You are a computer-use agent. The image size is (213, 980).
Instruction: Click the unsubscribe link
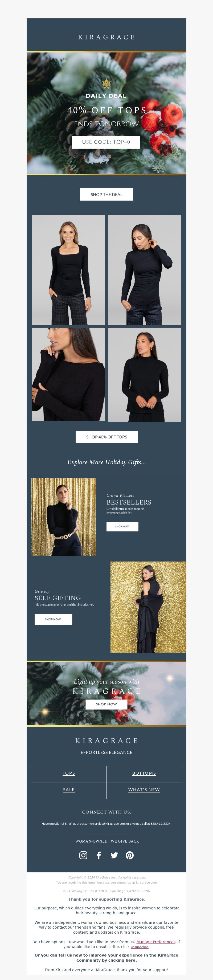[140, 947]
